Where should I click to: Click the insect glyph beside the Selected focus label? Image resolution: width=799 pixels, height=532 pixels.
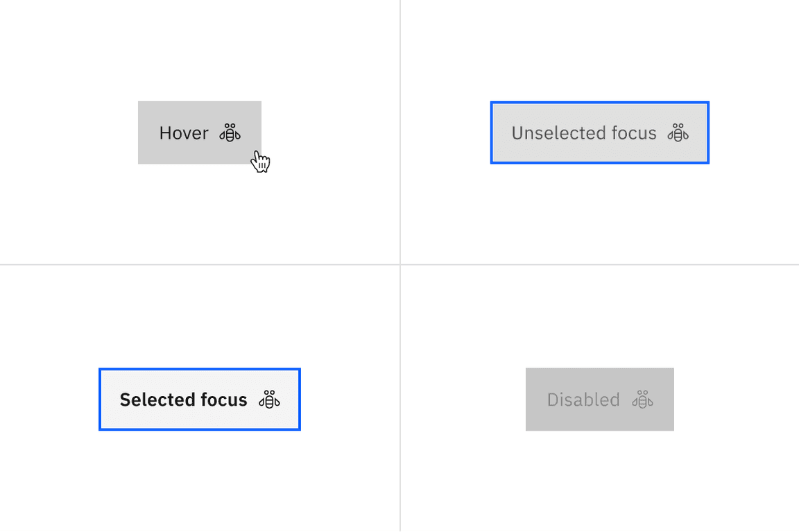tap(269, 400)
